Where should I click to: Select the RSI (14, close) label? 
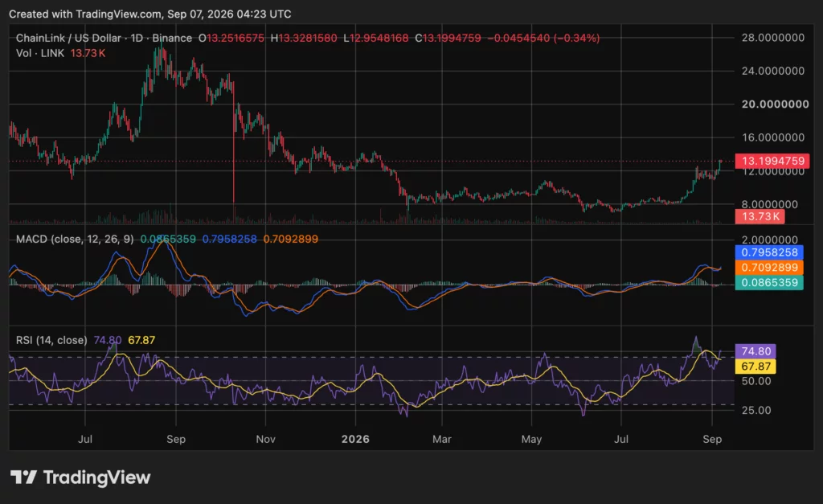pyautogui.click(x=51, y=340)
